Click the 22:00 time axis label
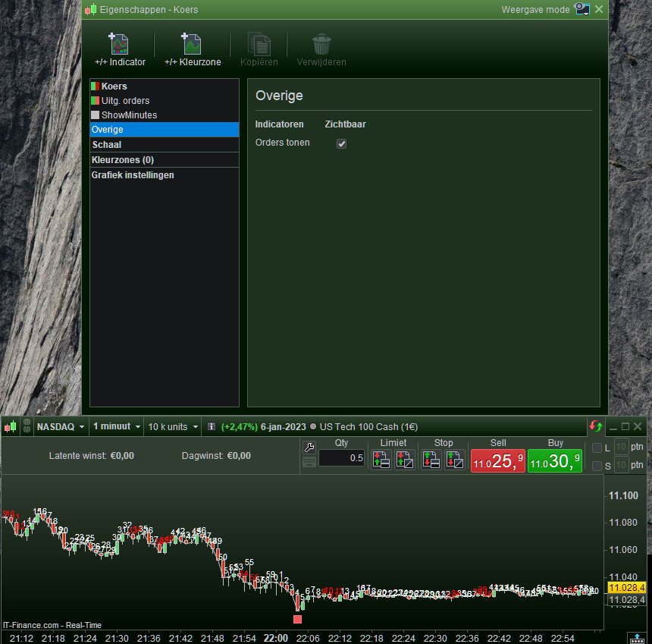The image size is (652, 644). click(x=276, y=638)
